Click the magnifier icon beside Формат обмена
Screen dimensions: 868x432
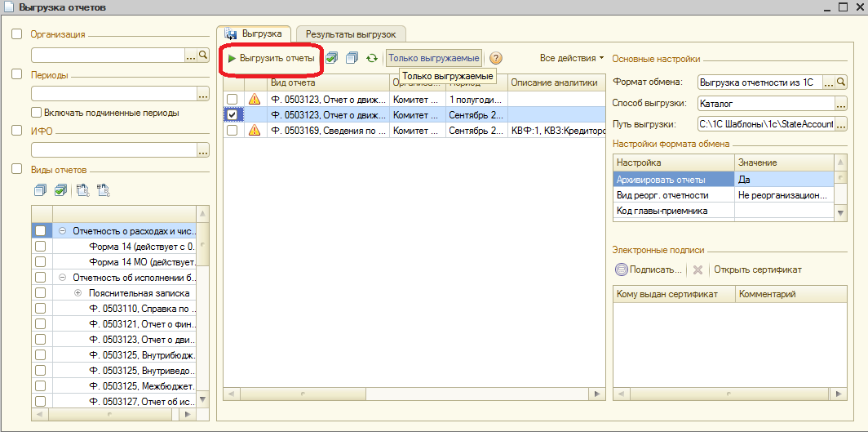(841, 82)
